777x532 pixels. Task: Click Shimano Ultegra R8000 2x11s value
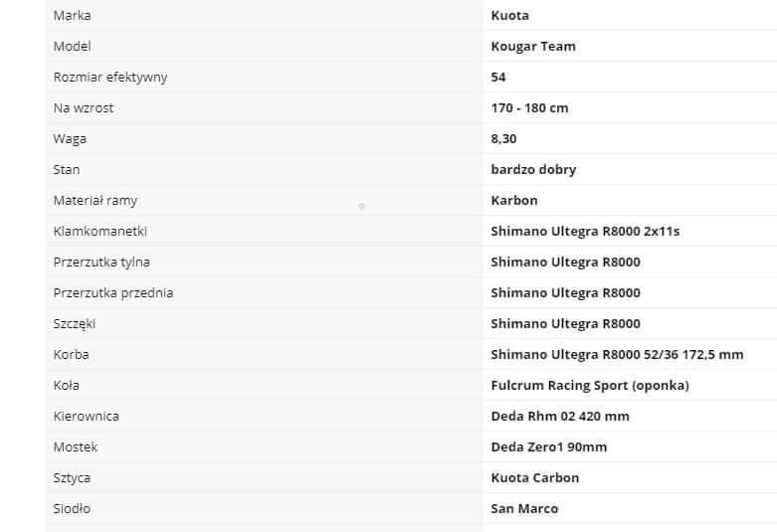tap(585, 232)
